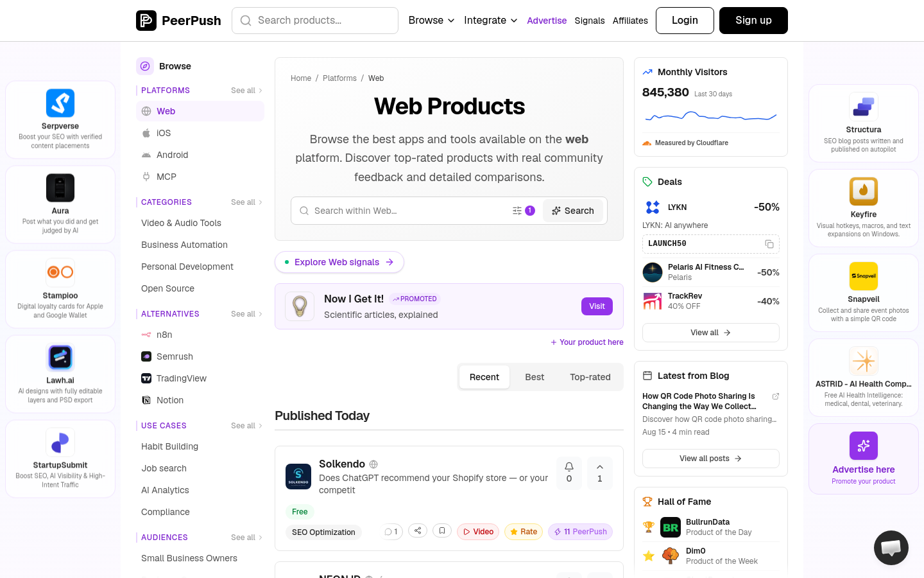This screenshot has width=924, height=578.
Task: Click the TrackRev deal logo
Action: [653, 301]
